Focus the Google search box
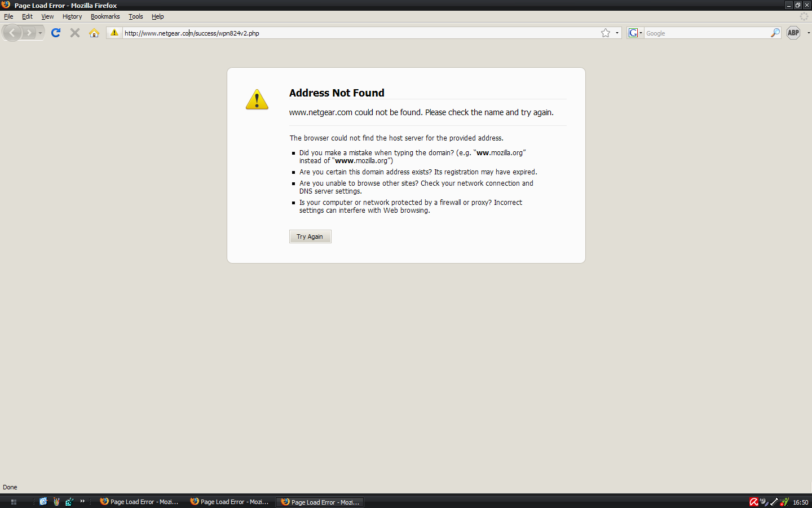Screen dimensions: 812x508 [707, 33]
